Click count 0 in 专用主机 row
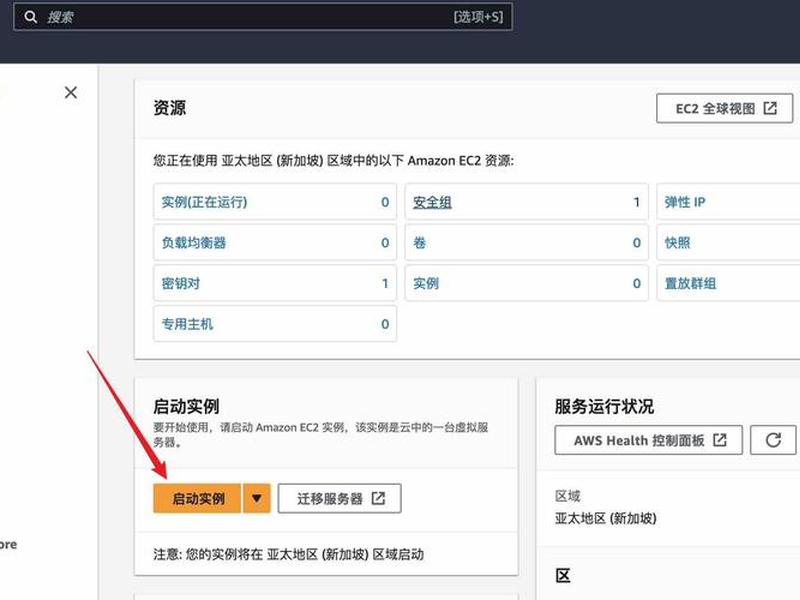Screen dimensions: 800x600 385,324
